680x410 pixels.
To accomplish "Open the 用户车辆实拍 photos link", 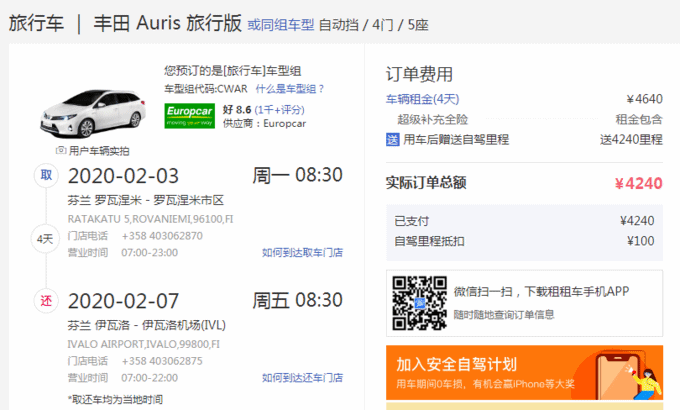I will [99, 151].
